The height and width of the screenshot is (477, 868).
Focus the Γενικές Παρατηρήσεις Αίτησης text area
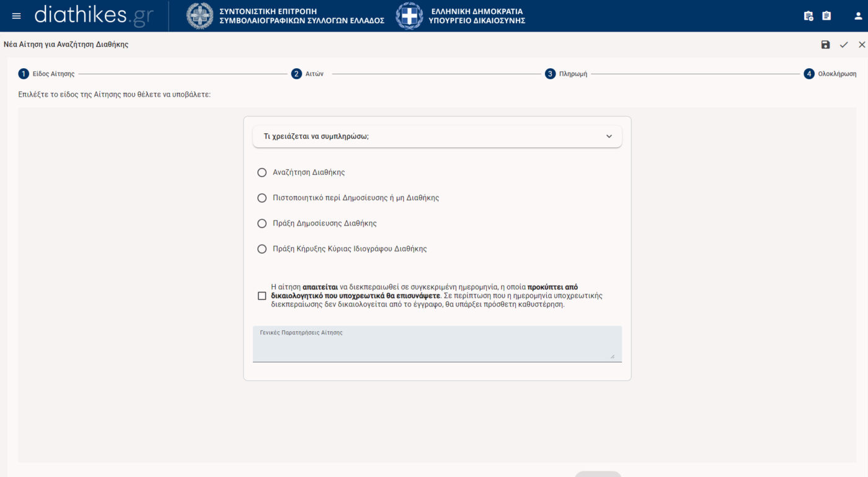pyautogui.click(x=437, y=344)
